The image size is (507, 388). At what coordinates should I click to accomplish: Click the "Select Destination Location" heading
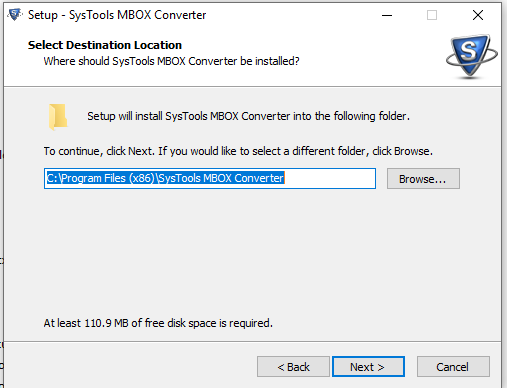(105, 45)
